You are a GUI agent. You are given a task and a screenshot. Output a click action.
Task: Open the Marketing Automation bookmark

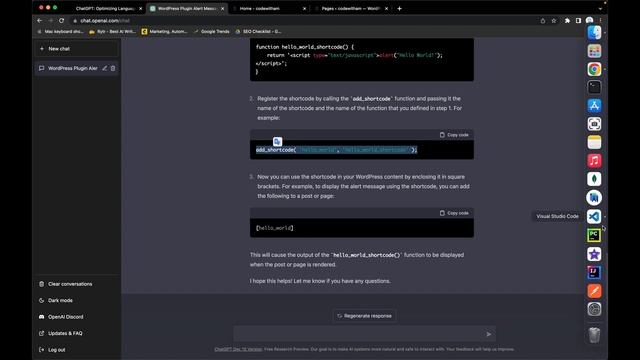164,31
